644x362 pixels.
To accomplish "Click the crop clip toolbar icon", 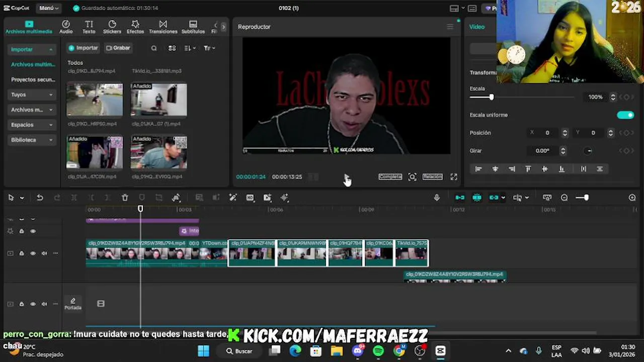I will [x=159, y=198].
